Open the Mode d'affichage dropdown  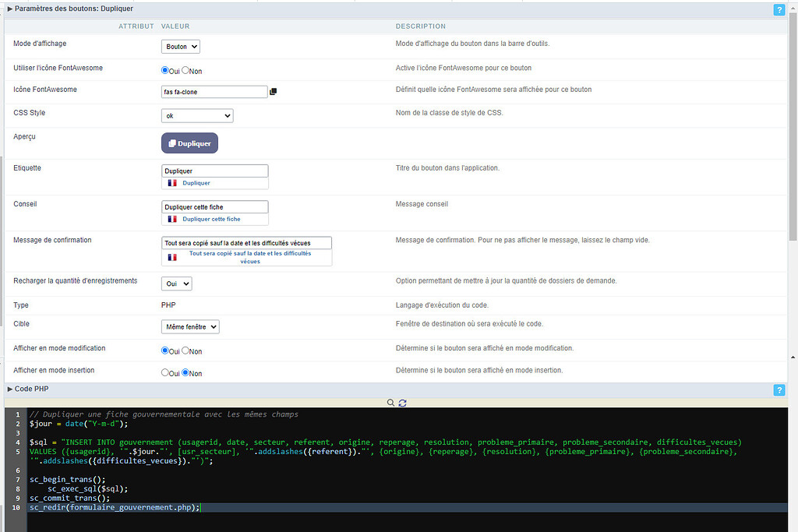[x=180, y=46]
